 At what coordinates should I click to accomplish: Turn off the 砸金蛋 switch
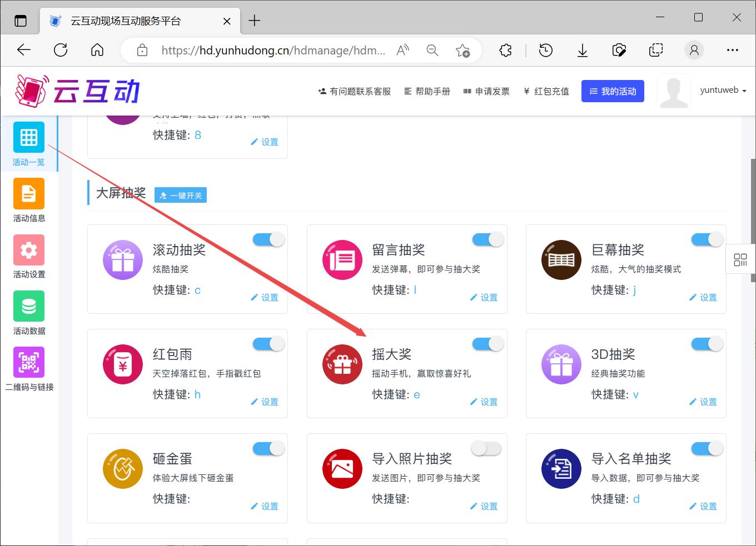[x=269, y=448]
